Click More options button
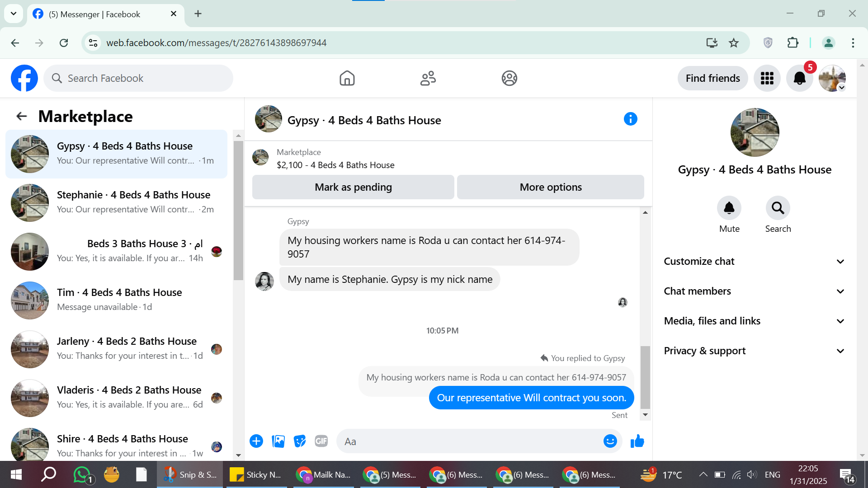The image size is (868, 488). tap(551, 187)
